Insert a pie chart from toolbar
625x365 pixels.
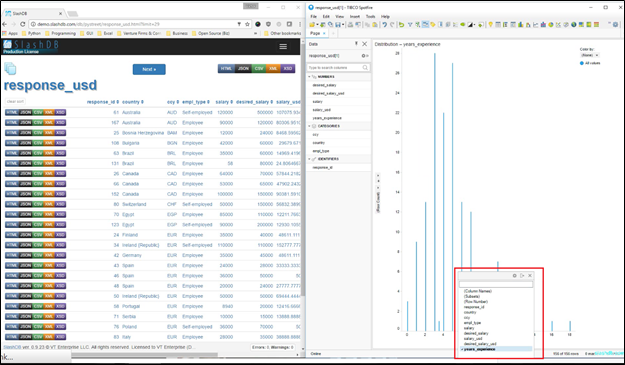coord(551,25)
